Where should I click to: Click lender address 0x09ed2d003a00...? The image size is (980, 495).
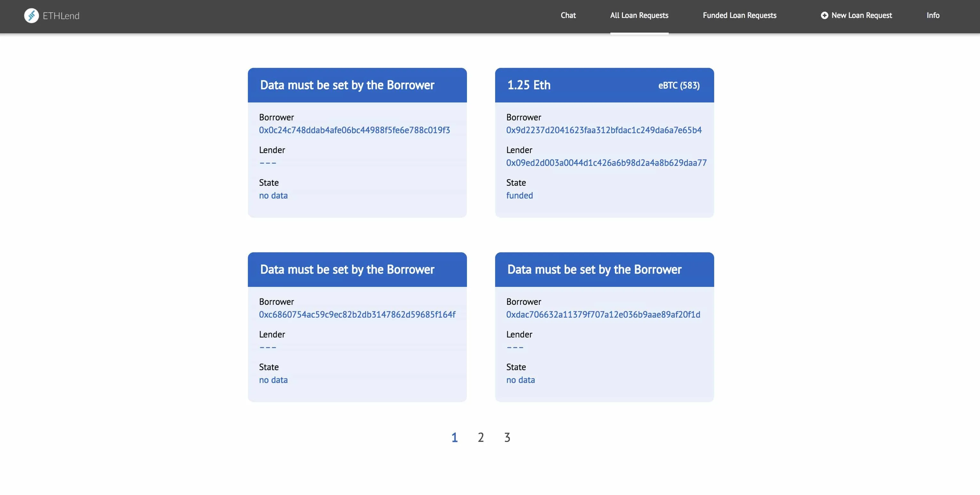click(606, 163)
